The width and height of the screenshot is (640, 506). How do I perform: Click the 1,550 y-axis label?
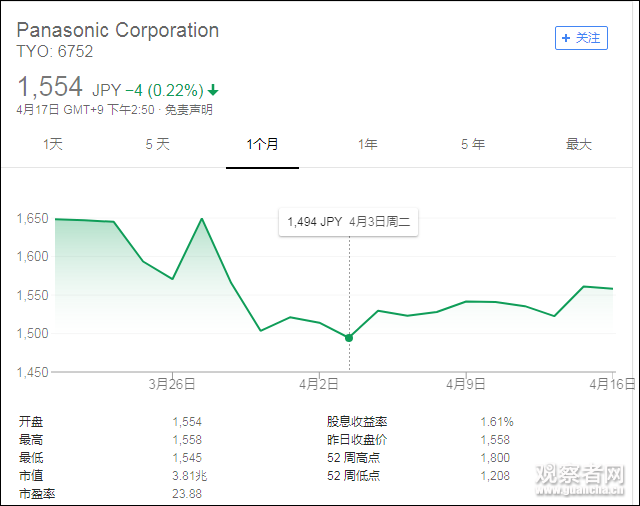click(33, 295)
